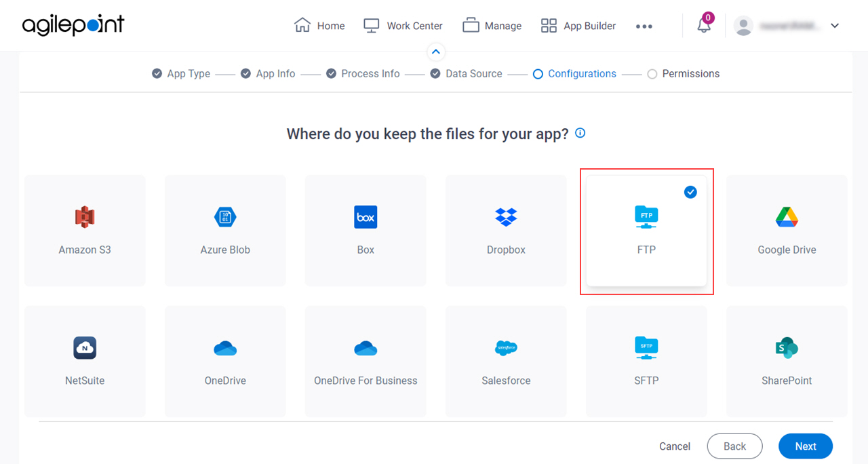Screen dimensions: 868x464
Task: Click the user avatar icon
Action: 744,26
